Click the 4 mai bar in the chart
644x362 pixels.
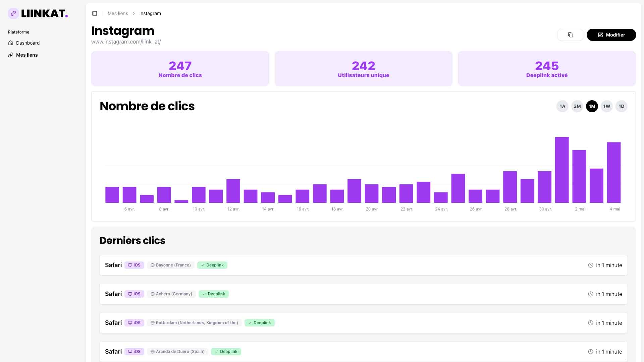click(613, 172)
